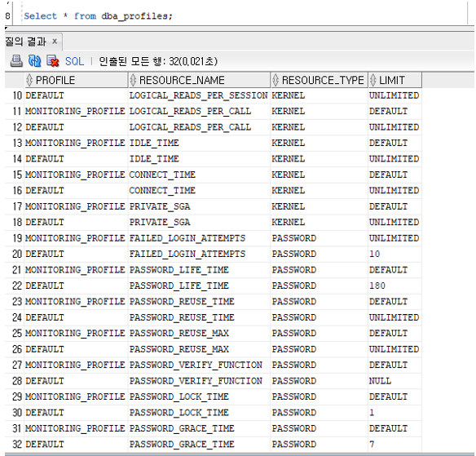The width and height of the screenshot is (476, 456).
Task: Select row 31 PASSWORD_GRACE_TIME cell
Action: 199,428
